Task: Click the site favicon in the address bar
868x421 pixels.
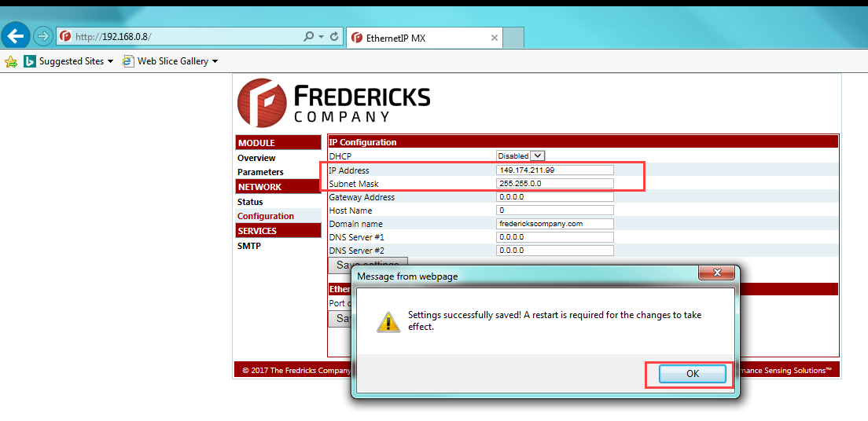Action: (x=65, y=36)
